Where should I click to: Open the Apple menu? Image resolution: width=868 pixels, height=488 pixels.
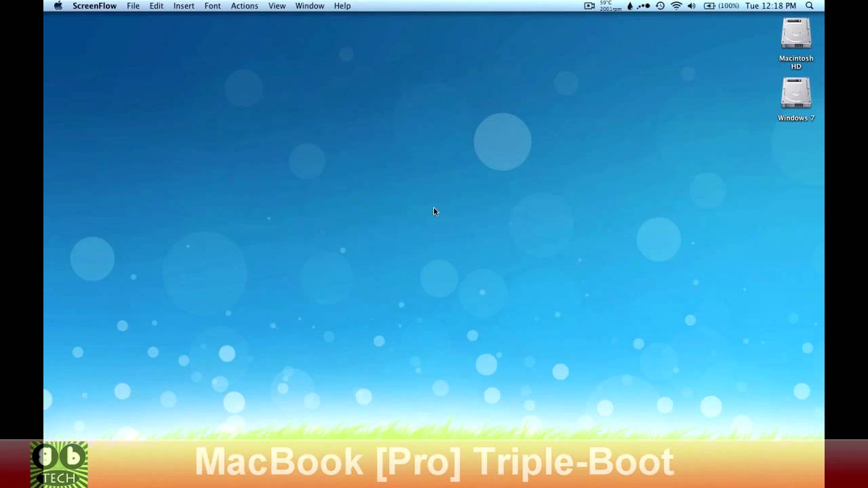coord(58,6)
